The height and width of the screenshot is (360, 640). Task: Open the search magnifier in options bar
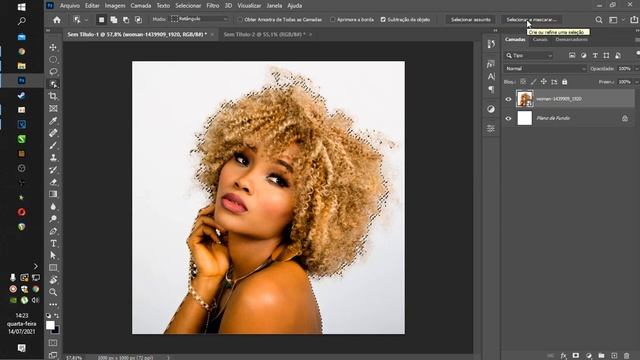pos(598,20)
